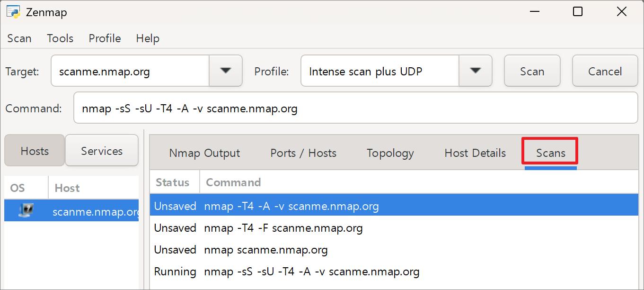
Task: Open the Help menu
Action: (148, 38)
